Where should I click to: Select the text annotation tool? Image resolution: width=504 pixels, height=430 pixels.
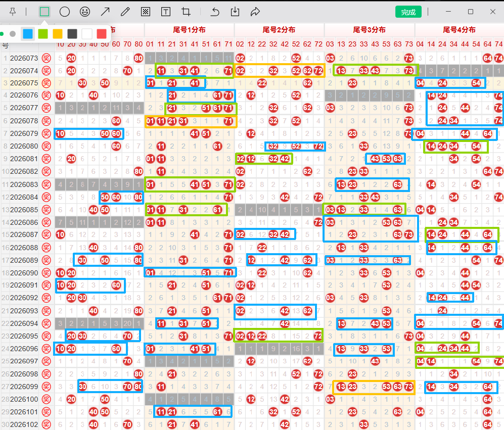tap(165, 12)
